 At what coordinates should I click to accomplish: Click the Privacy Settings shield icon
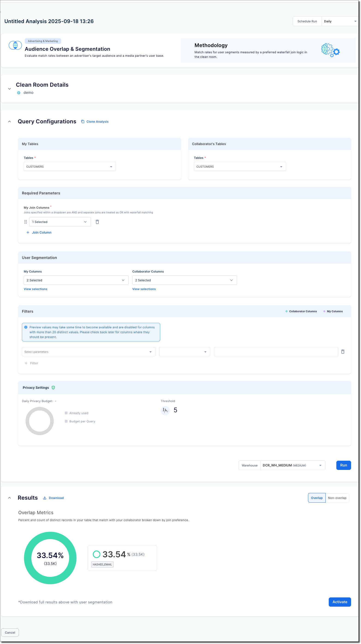tap(53, 388)
